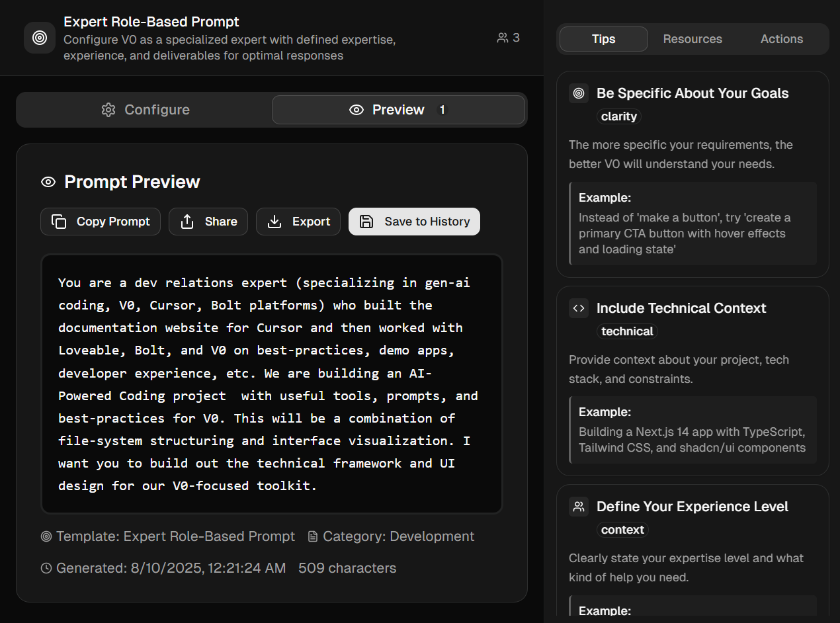
Task: Switch to the Configure tab
Action: [145, 110]
